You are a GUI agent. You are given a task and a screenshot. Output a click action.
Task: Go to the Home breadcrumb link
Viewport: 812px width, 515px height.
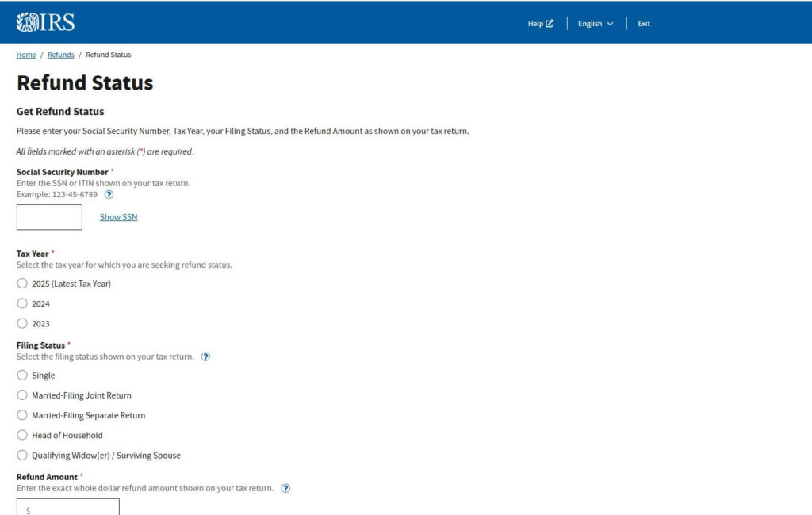(26, 55)
